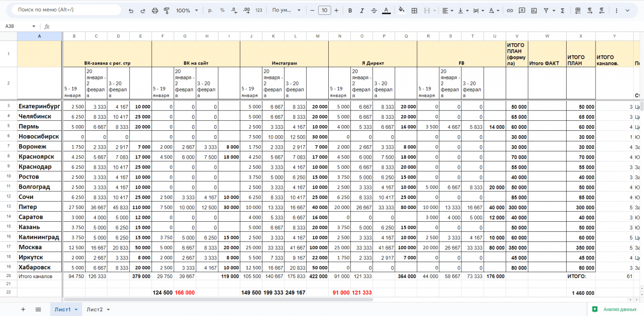Insert a chart from the toolbar
The width and height of the screenshot is (644, 316).
pyautogui.click(x=534, y=11)
